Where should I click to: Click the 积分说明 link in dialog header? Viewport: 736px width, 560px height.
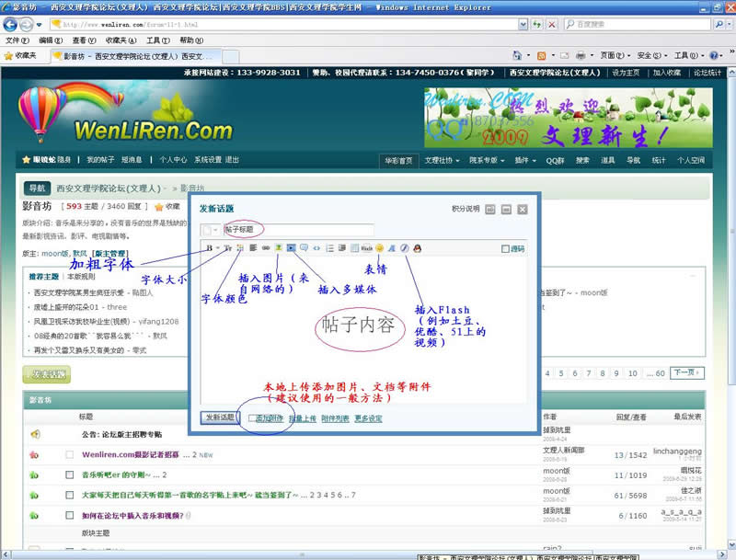point(466,209)
